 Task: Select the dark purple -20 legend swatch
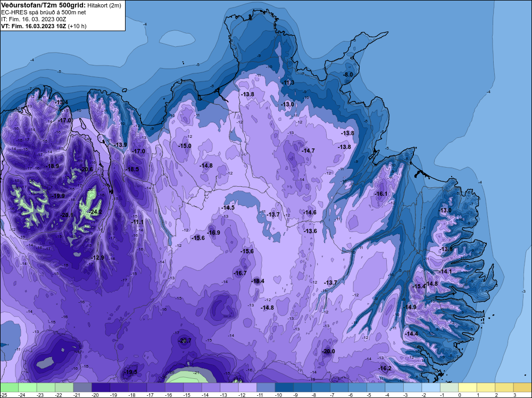[x=101, y=387]
